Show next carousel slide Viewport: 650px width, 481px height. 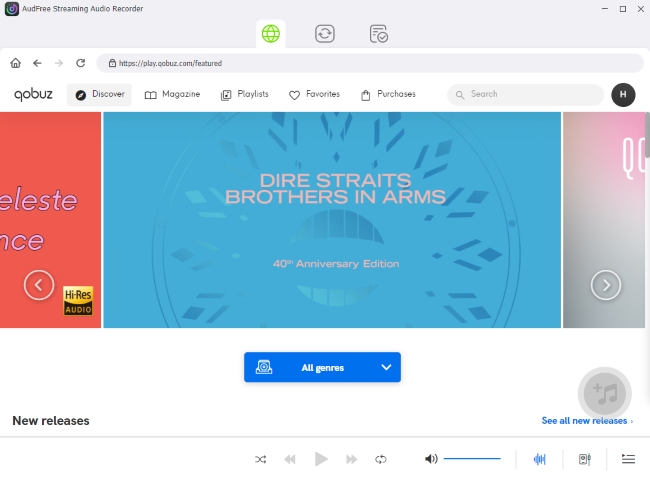click(x=606, y=285)
